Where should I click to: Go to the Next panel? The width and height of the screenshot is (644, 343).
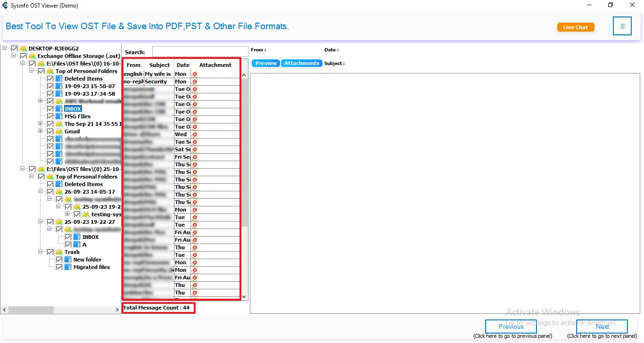pyautogui.click(x=602, y=327)
